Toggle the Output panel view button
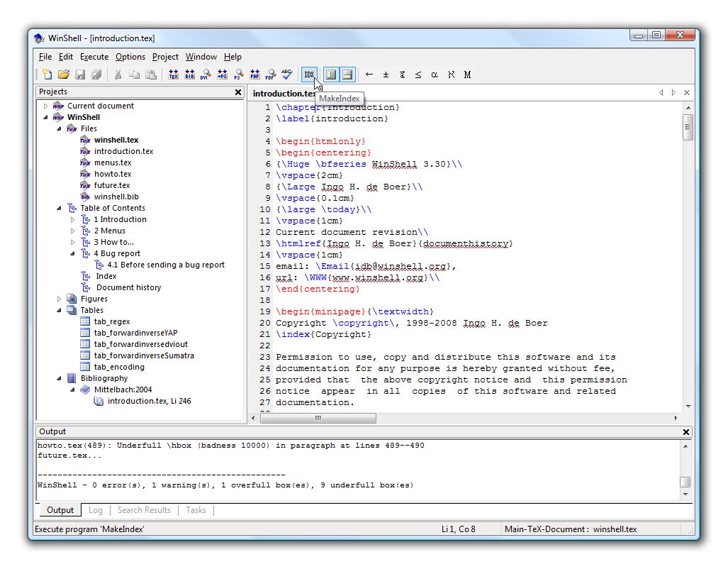The image size is (728, 569). point(347,74)
